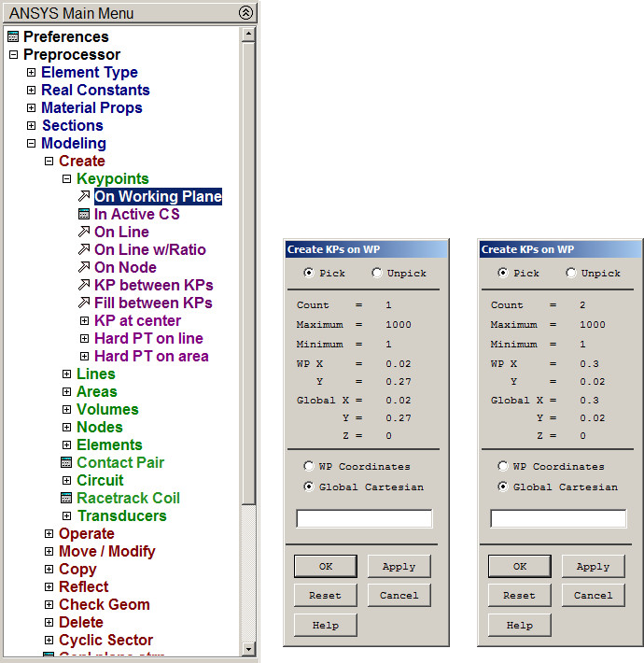Expand the KP at center node
Image resolution: width=644 pixels, height=663 pixels.
tap(85, 320)
